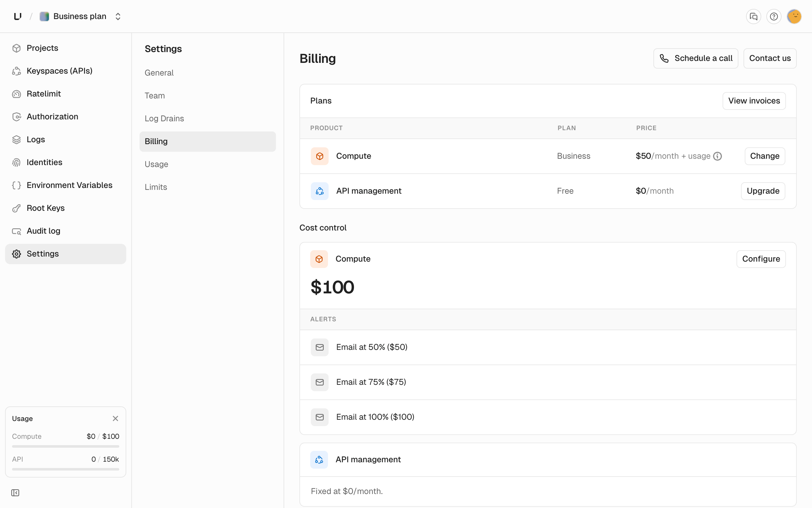Image resolution: width=812 pixels, height=508 pixels.
Task: Open Audit log page
Action: tap(66, 231)
